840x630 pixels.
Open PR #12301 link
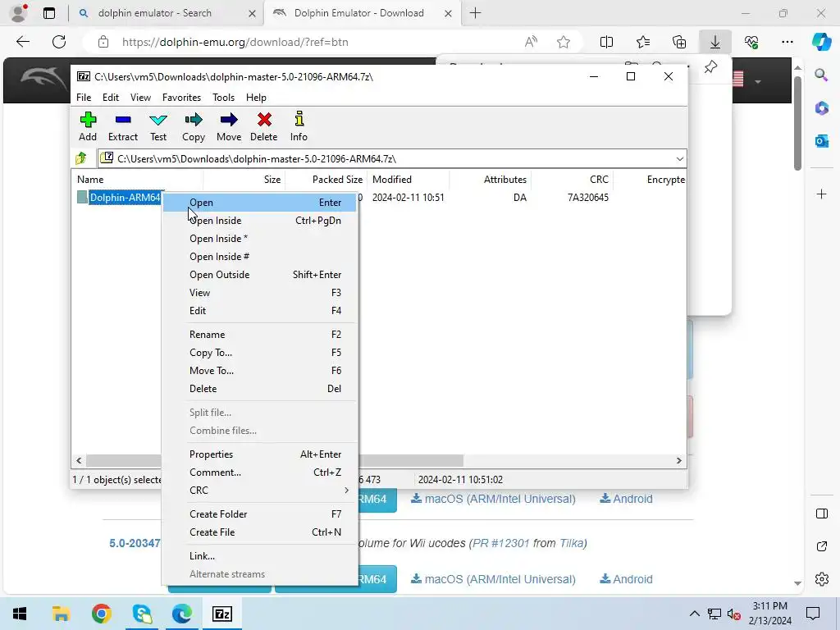point(501,543)
